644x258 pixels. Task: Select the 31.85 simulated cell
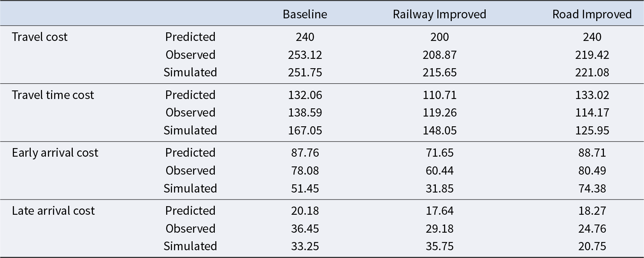439,189
